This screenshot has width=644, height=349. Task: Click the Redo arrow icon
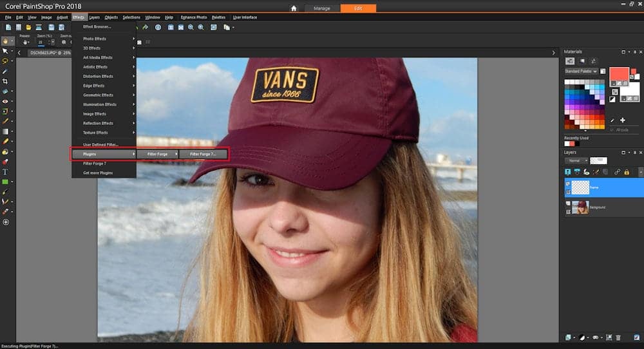145,27
